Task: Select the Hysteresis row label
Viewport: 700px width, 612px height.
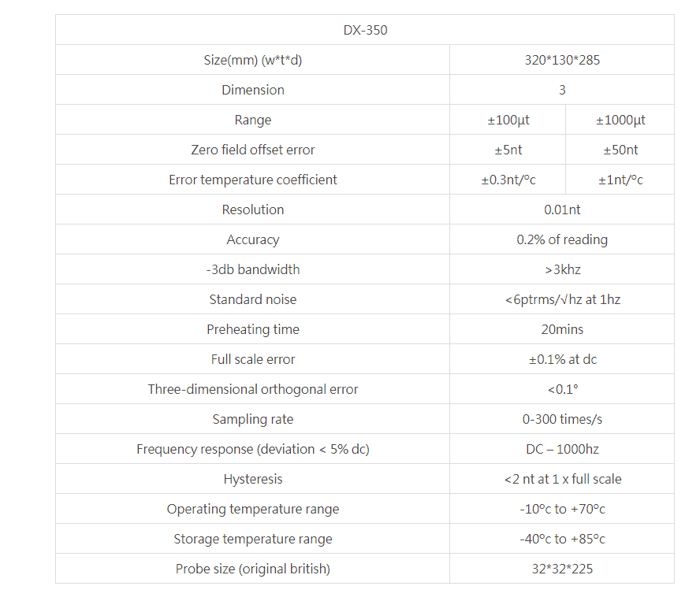Action: pyautogui.click(x=253, y=479)
